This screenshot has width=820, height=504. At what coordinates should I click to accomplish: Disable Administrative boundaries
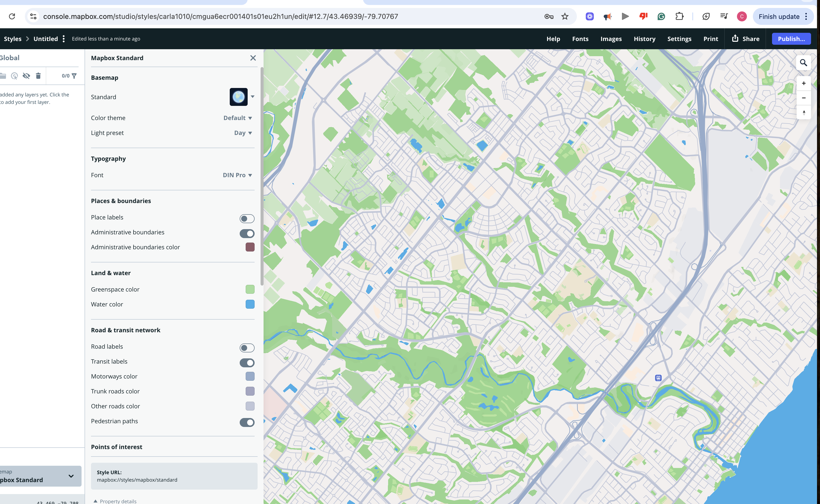pyautogui.click(x=247, y=233)
